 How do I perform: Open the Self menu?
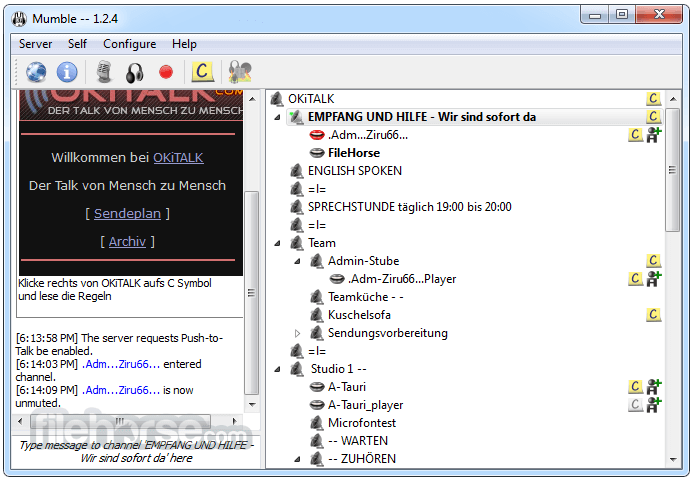tap(77, 44)
